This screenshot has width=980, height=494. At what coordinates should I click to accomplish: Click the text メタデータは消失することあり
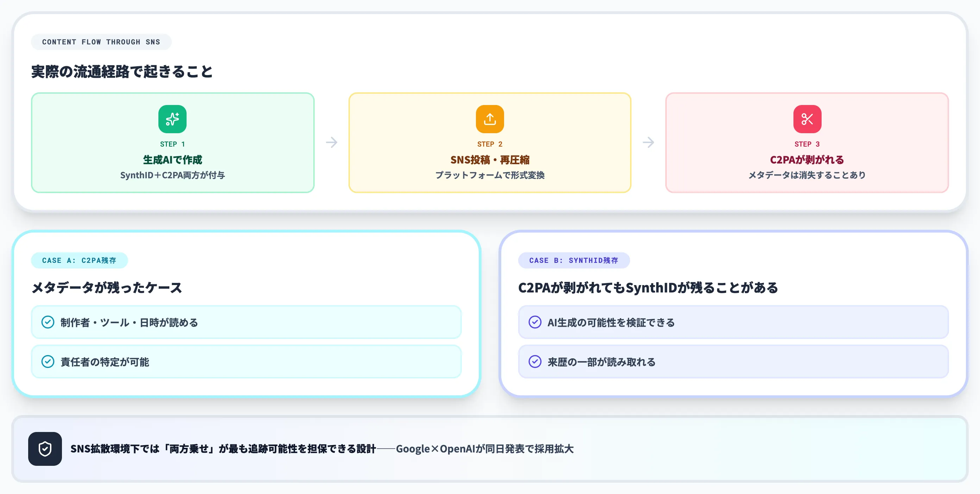pos(807,175)
